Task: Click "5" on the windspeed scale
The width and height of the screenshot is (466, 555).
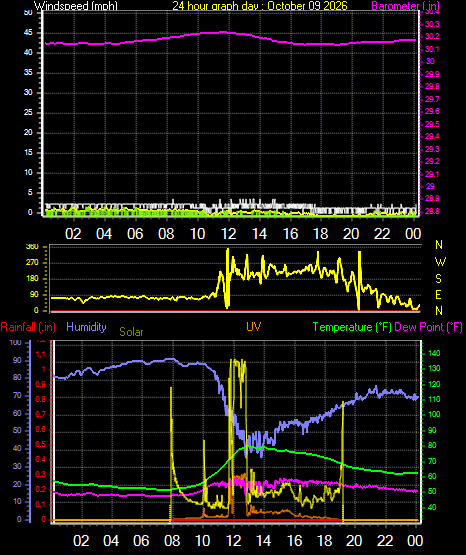Action: tap(30, 193)
